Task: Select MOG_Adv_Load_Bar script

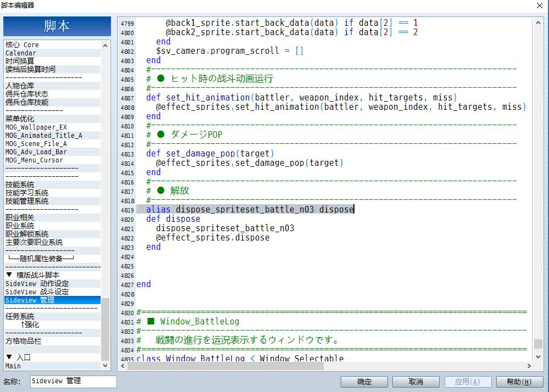Action: tap(53, 152)
